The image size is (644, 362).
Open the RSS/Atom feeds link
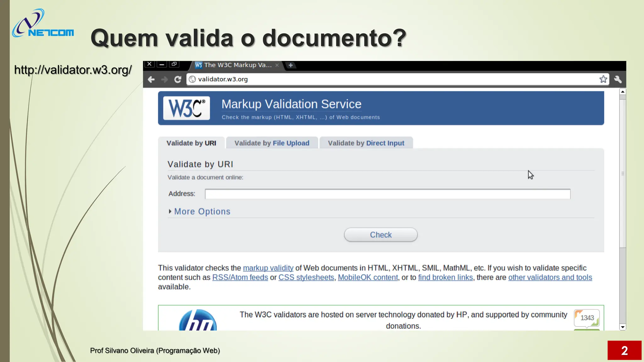pos(240,277)
